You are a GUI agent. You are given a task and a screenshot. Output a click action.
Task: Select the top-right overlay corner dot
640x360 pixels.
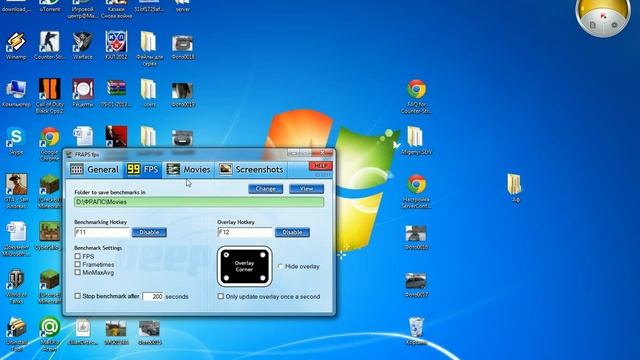coord(263,255)
